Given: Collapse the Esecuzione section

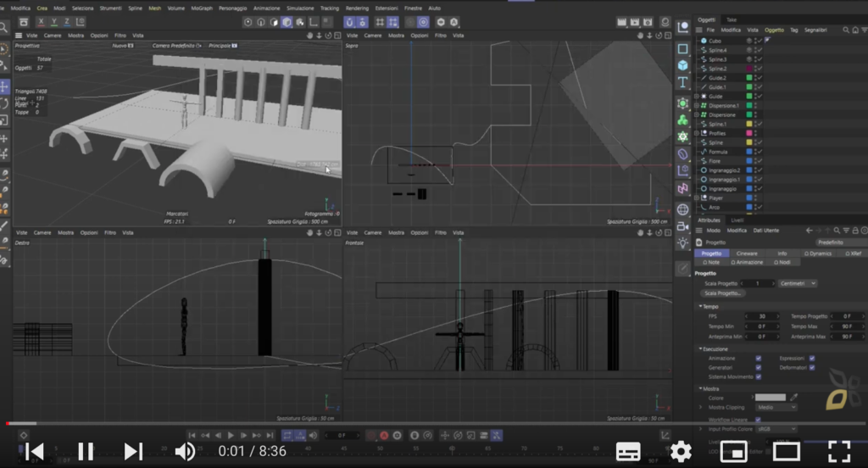Looking at the screenshot, I should click(700, 349).
